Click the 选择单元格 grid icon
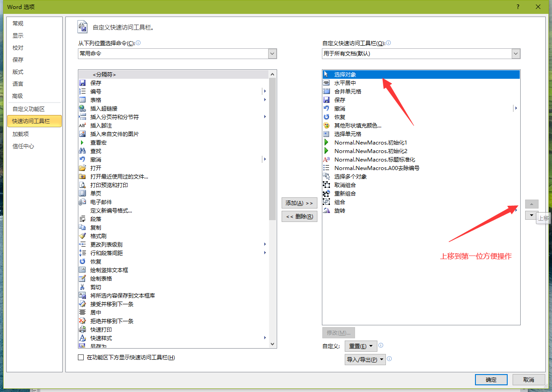 [326, 134]
